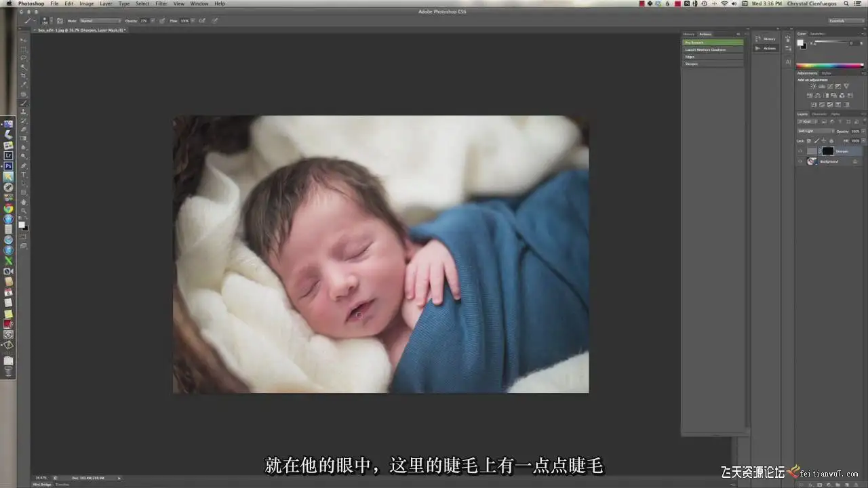Hide the Sharpen layer
868x488 pixels.
tap(800, 151)
